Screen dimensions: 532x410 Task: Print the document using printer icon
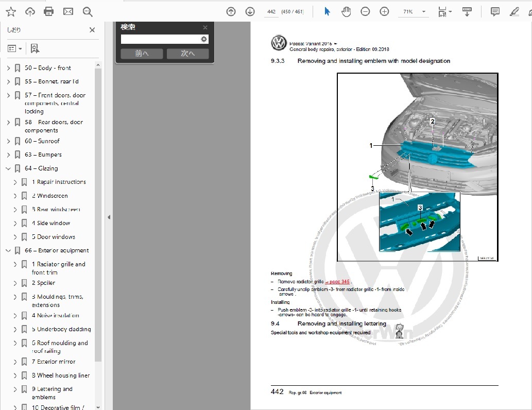pos(49,11)
